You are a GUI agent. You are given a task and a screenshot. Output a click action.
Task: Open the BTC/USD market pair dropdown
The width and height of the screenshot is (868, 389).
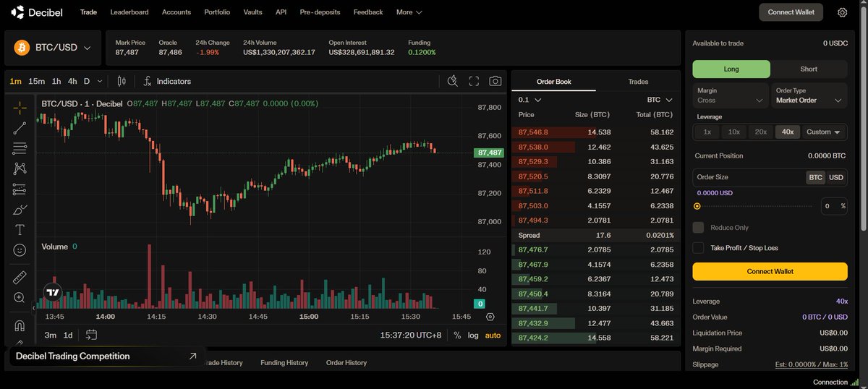(53, 48)
